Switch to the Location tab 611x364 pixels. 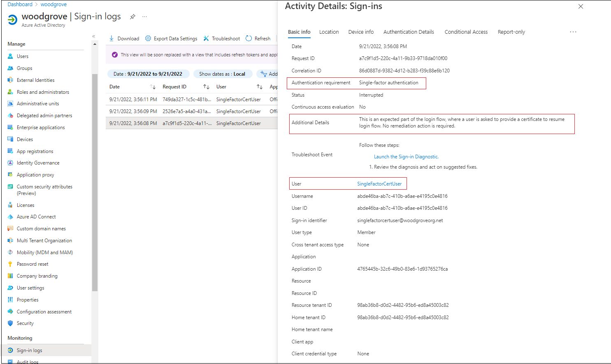[x=329, y=32]
